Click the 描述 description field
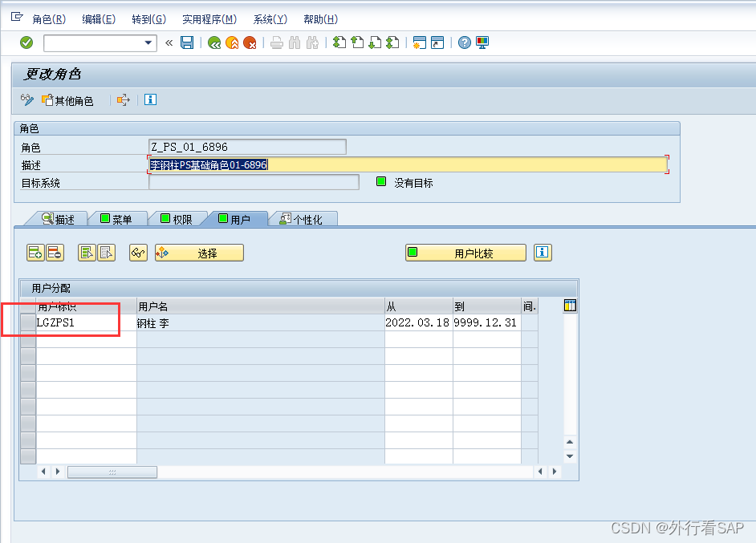This screenshot has height=543, width=756. point(408,164)
